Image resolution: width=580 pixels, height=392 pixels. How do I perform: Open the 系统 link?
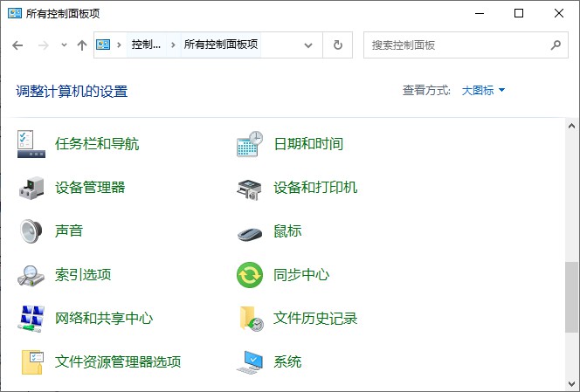287,361
